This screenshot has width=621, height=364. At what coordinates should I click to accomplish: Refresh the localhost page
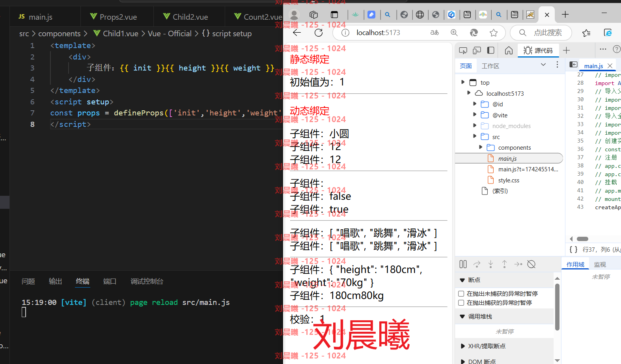point(319,33)
